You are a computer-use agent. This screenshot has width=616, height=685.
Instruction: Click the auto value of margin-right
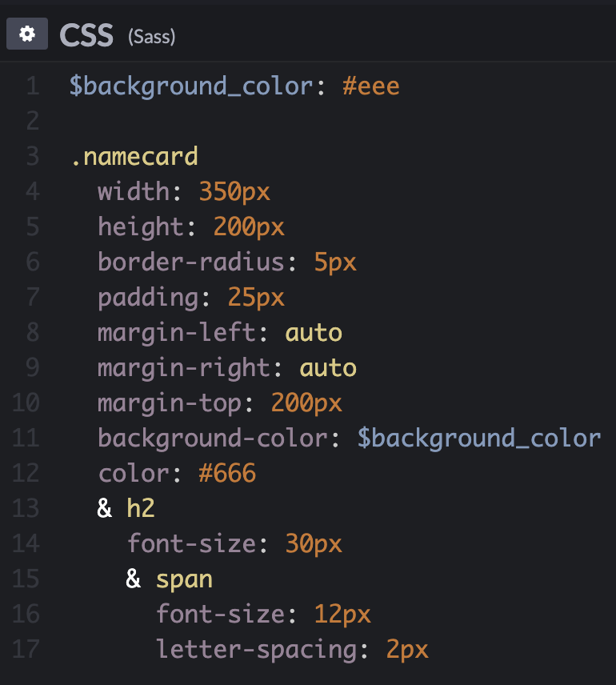pyautogui.click(x=328, y=367)
